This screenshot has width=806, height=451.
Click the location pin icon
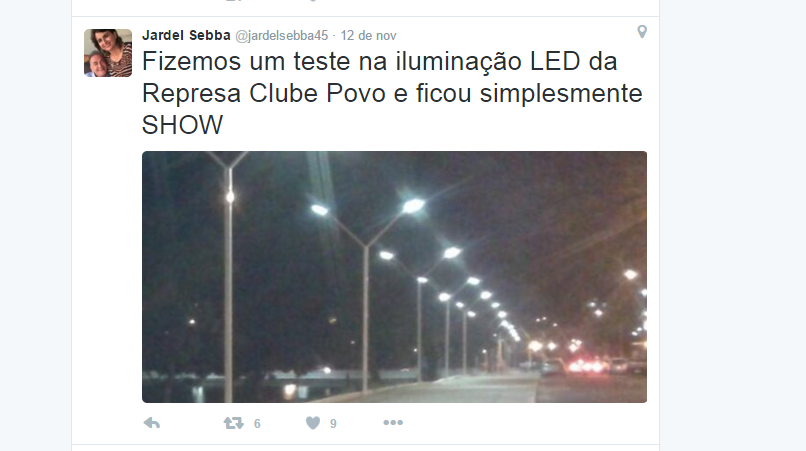[642, 32]
